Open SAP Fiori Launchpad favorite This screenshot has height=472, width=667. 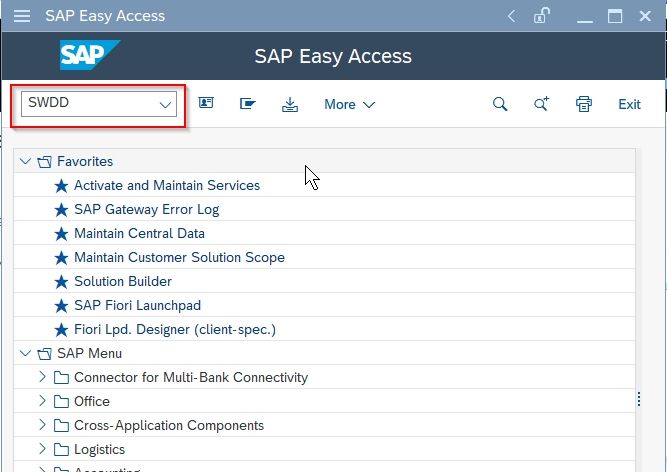[137, 305]
